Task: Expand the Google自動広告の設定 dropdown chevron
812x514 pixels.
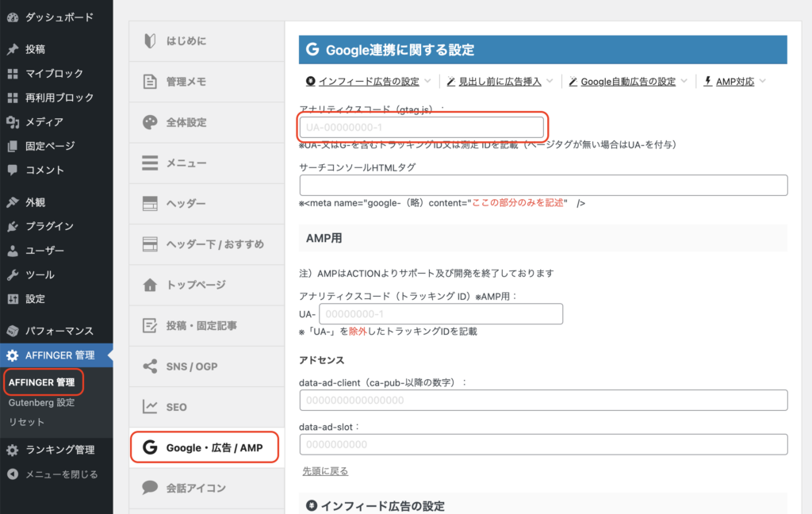Action: pyautogui.click(x=684, y=81)
